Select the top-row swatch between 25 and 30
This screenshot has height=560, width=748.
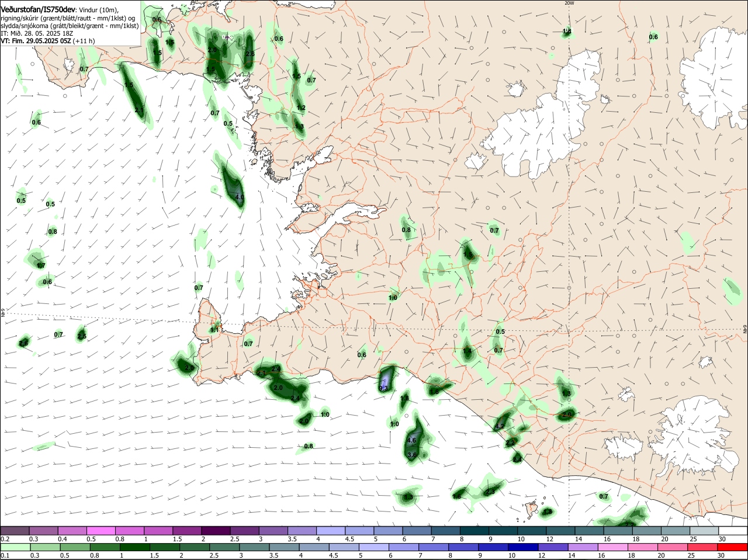[704, 531]
